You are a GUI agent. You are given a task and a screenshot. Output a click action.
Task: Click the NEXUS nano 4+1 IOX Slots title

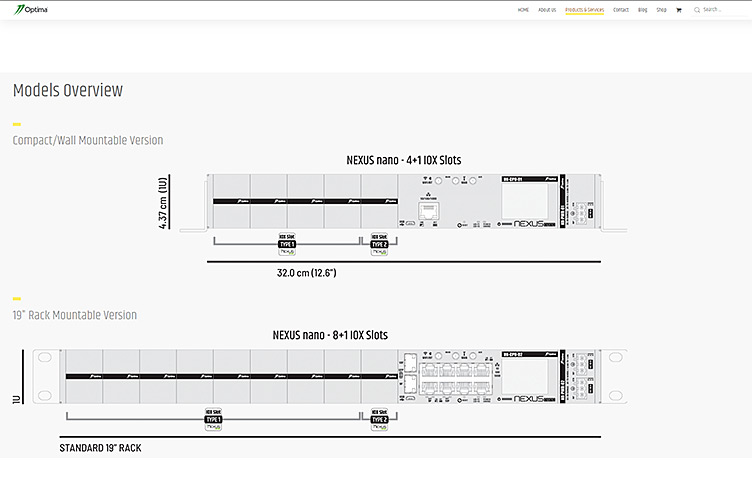pos(404,160)
